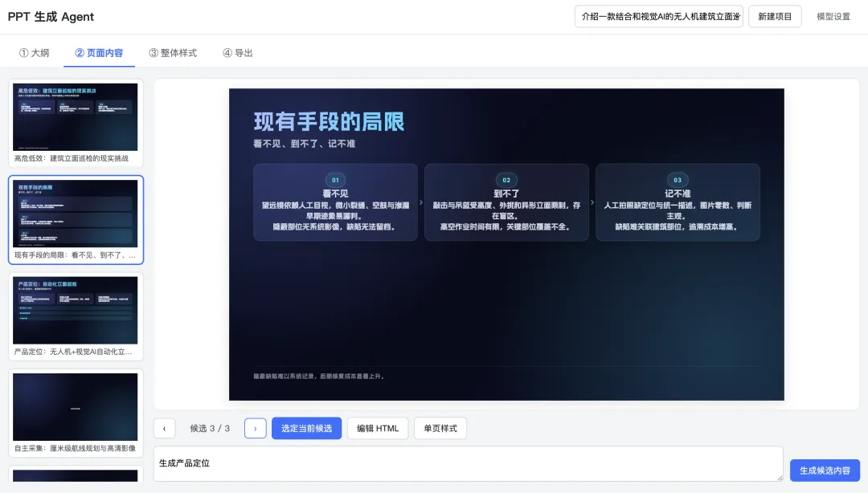868x493 pixels.
Task: Click the 记不准 card title
Action: pyautogui.click(x=678, y=194)
